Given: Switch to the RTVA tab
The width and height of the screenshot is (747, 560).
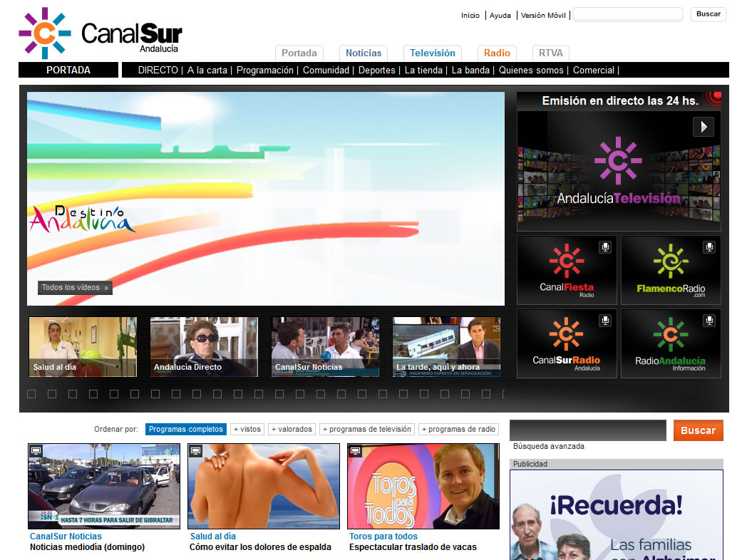Looking at the screenshot, I should (551, 53).
